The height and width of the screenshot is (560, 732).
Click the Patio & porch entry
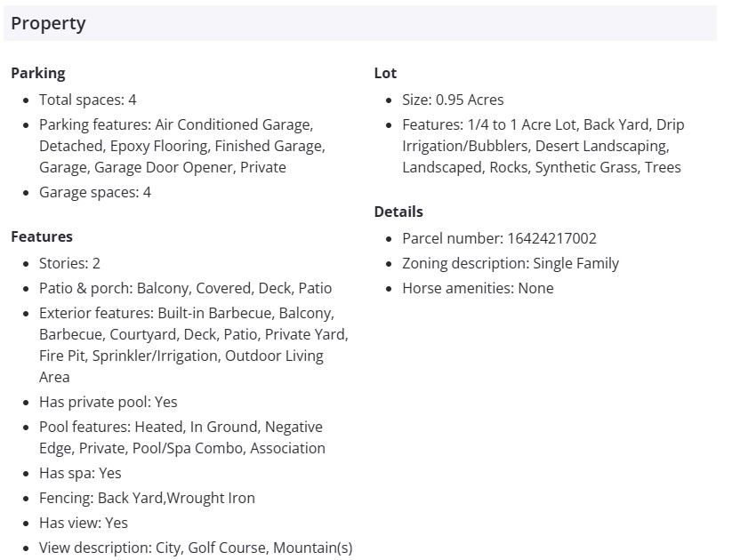click(x=185, y=288)
